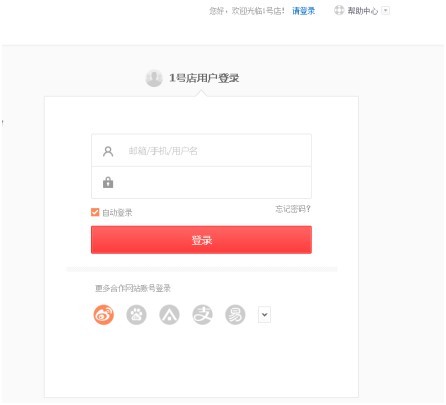Click the red 登录 button
Viewport: 446px width, 405px height.
[201, 240]
